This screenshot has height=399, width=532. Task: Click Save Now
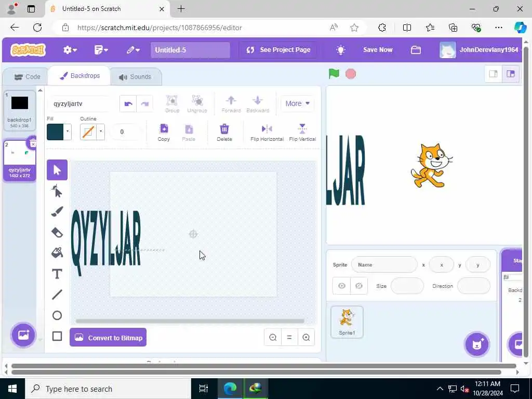(378, 50)
